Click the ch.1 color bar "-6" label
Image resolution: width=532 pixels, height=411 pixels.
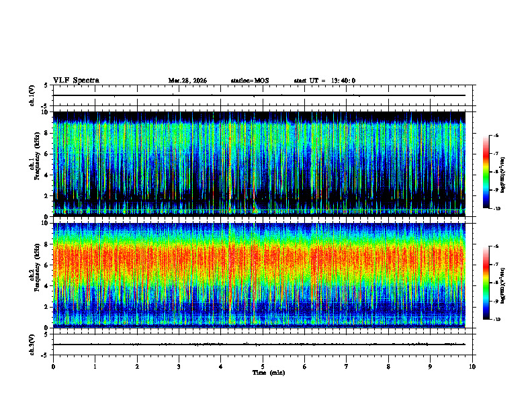[x=496, y=135]
